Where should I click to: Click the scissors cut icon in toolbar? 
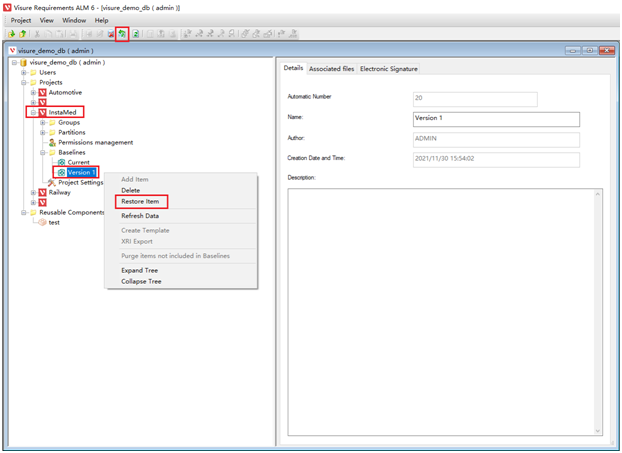tap(37, 34)
